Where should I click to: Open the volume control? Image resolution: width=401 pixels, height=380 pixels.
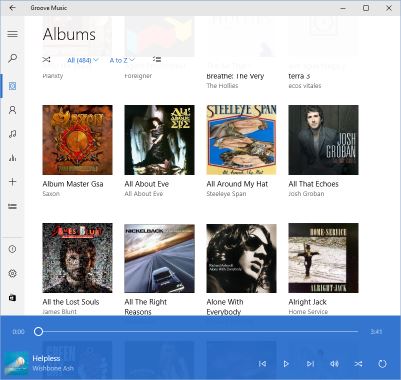pyautogui.click(x=334, y=364)
